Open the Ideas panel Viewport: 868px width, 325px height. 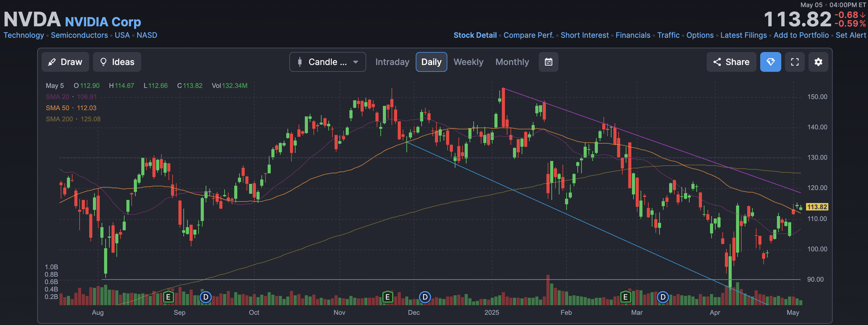tap(117, 62)
